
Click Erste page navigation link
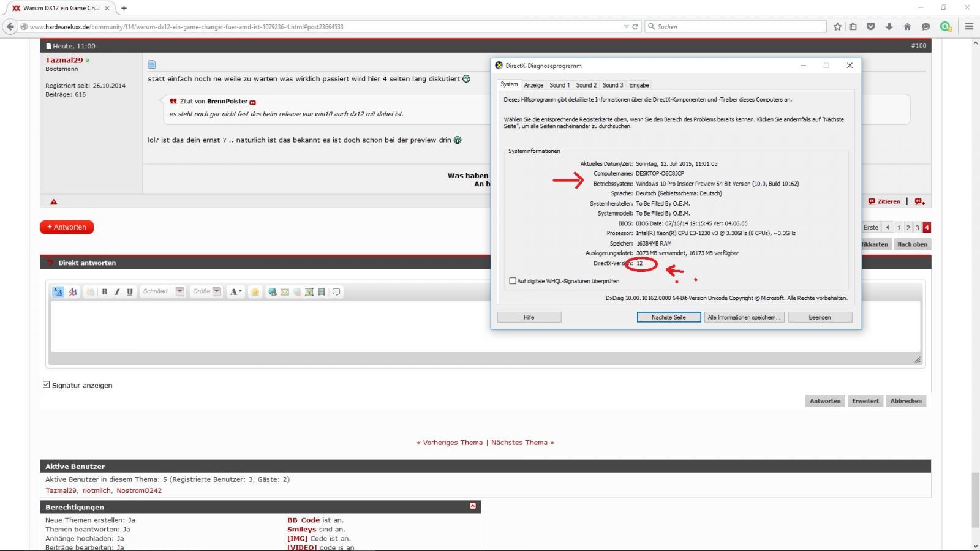click(871, 228)
